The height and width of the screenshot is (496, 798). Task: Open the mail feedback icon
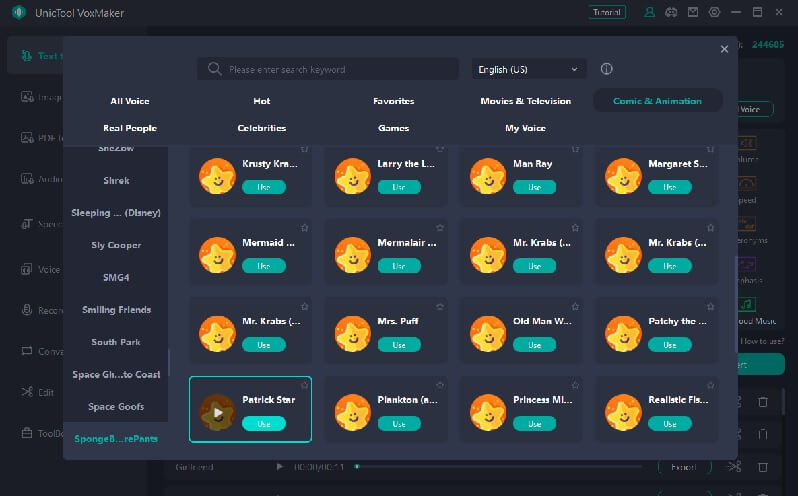coord(692,13)
